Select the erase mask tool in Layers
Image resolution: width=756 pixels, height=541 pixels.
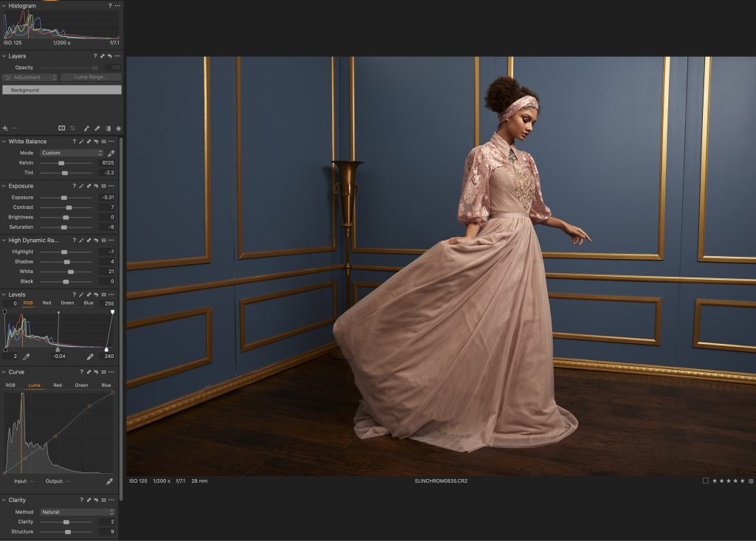[x=97, y=128]
